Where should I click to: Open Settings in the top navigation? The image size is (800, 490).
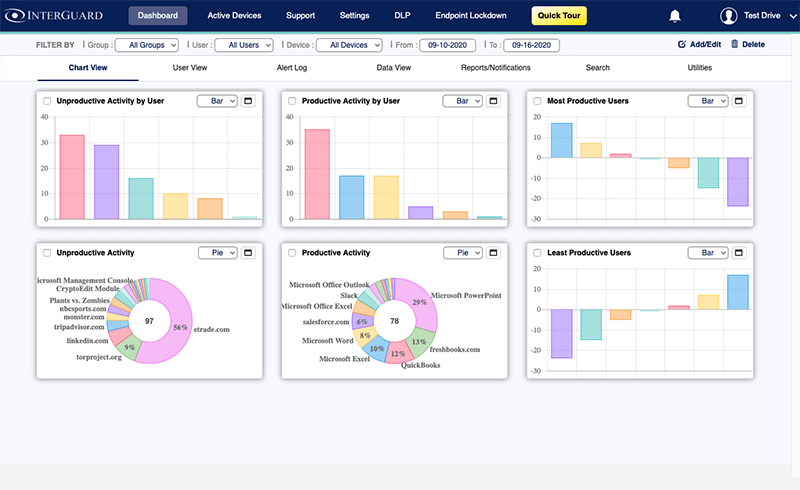(x=355, y=16)
